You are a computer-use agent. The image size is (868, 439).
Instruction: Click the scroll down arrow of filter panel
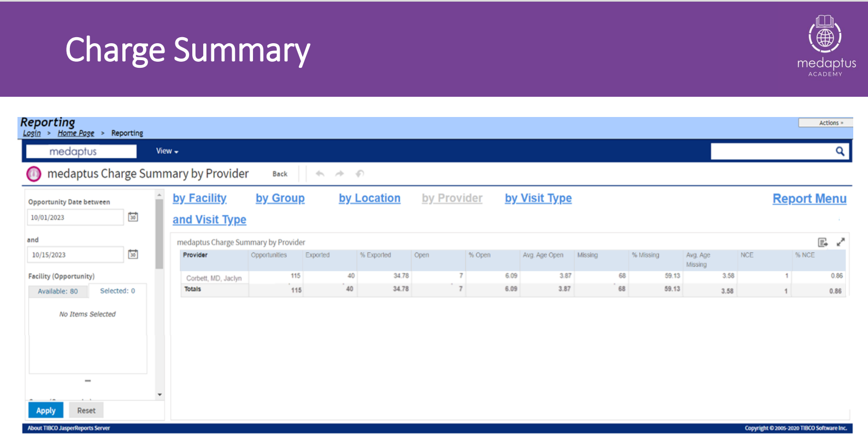160,395
